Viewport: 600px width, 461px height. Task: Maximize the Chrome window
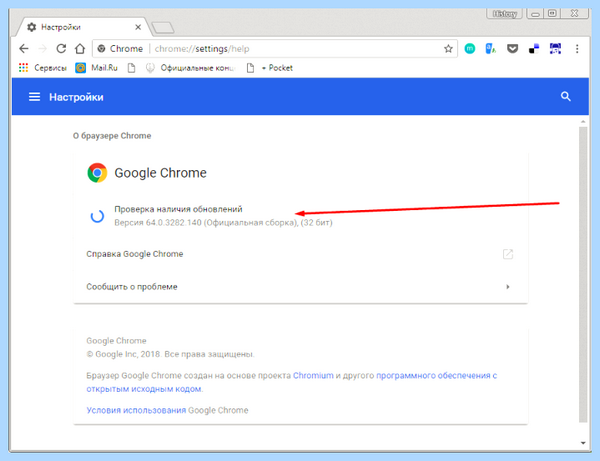point(552,14)
